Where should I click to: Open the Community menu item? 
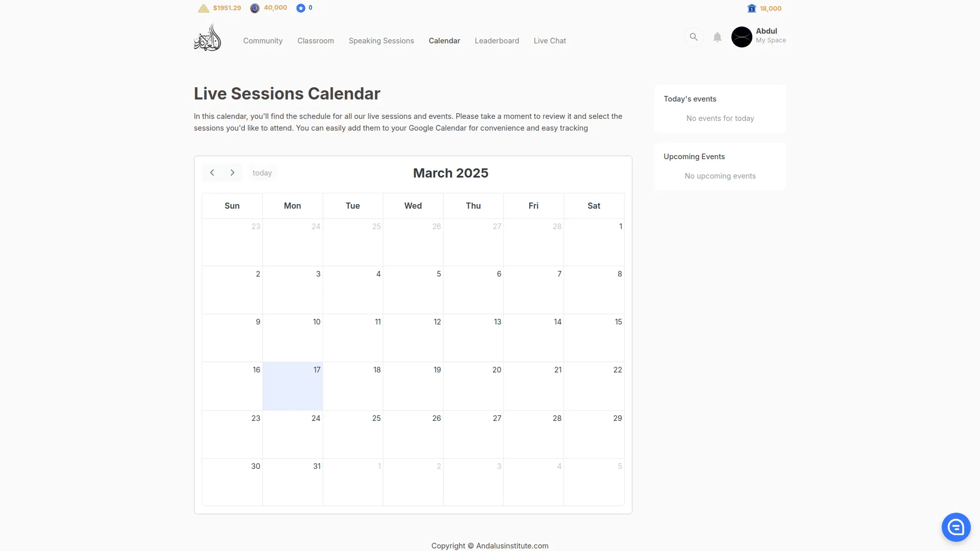(263, 41)
